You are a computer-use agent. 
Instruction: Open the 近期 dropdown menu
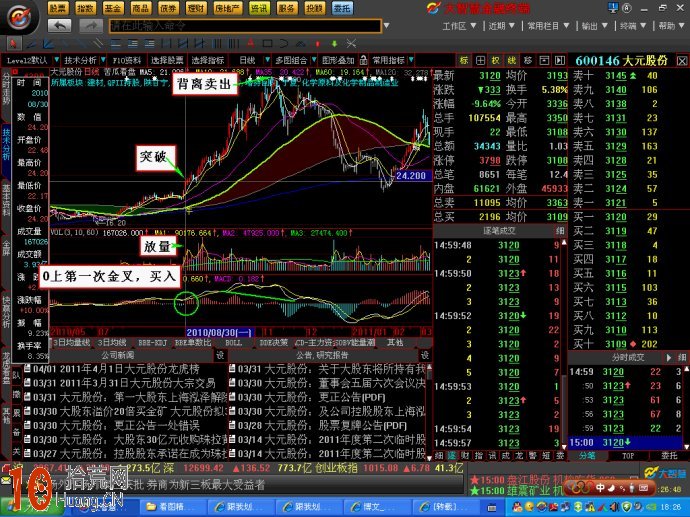pyautogui.click(x=502, y=26)
